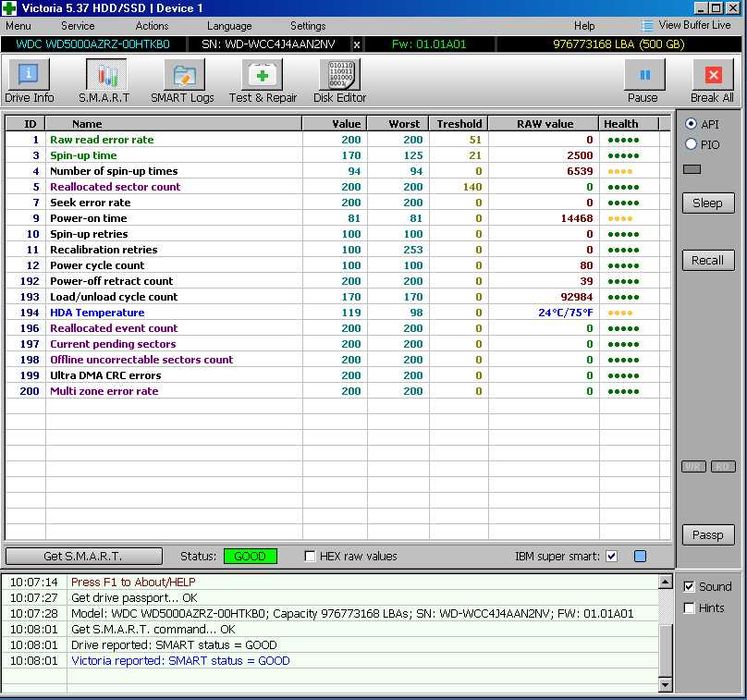Click RAW value 92984
747x700 pixels.
(576, 297)
